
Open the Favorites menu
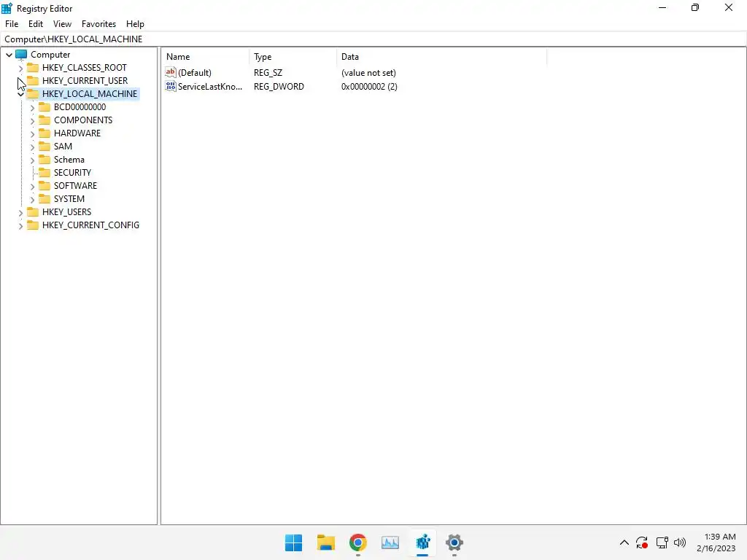[98, 24]
